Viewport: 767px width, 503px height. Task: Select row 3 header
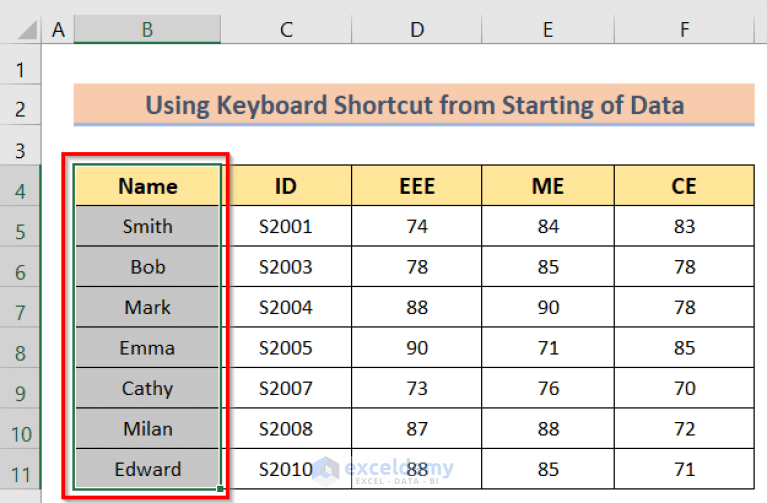pos(20,145)
